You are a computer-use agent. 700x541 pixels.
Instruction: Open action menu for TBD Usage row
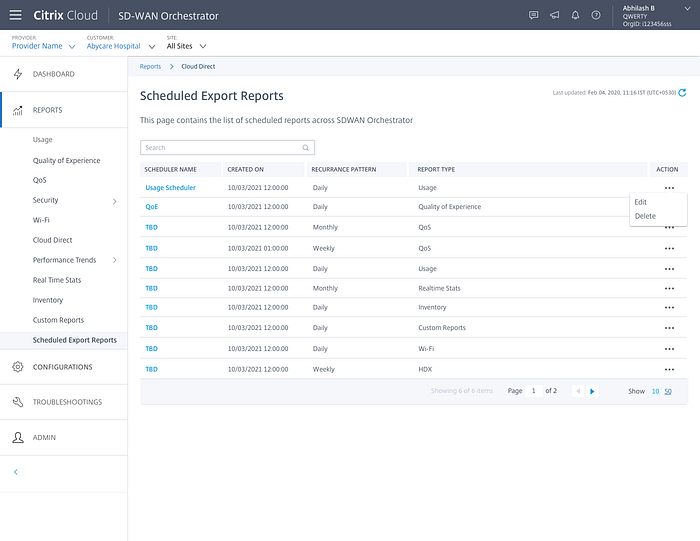coord(669,269)
